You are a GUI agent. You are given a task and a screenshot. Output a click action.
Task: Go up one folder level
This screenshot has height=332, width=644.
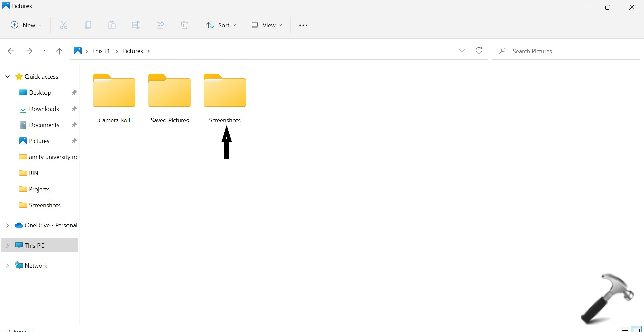pyautogui.click(x=59, y=51)
